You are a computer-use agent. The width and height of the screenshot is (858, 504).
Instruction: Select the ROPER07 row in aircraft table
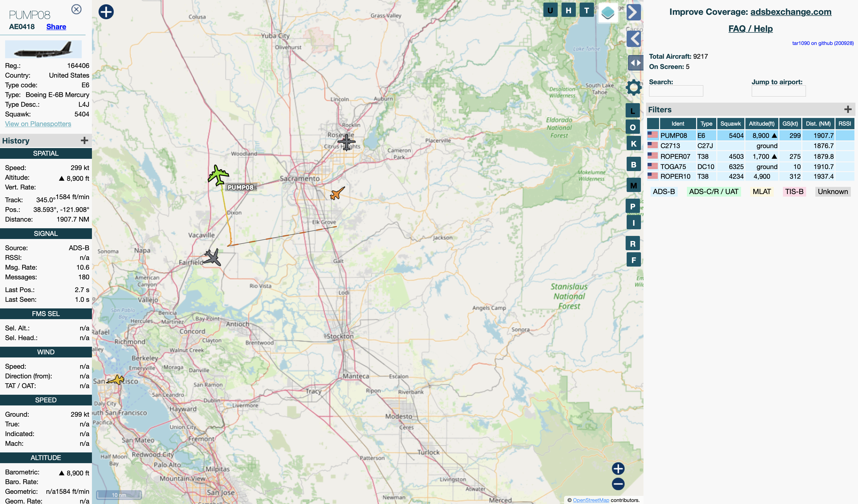click(750, 156)
